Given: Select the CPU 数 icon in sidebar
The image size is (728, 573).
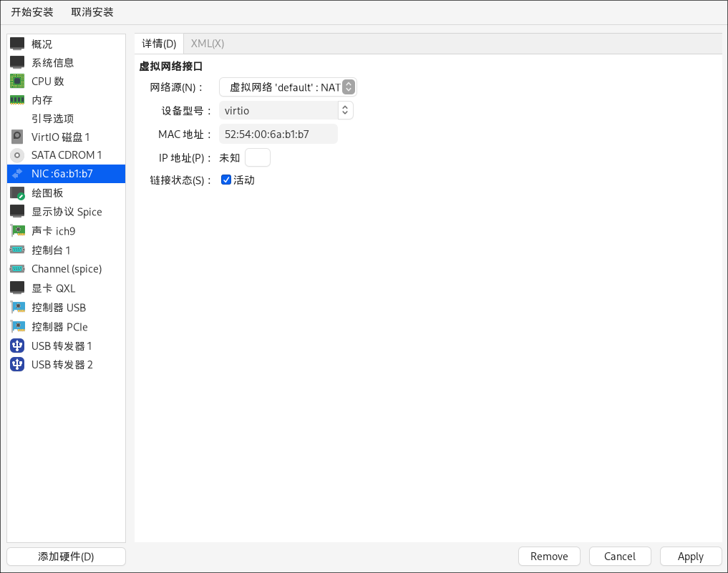Looking at the screenshot, I should tap(17, 81).
